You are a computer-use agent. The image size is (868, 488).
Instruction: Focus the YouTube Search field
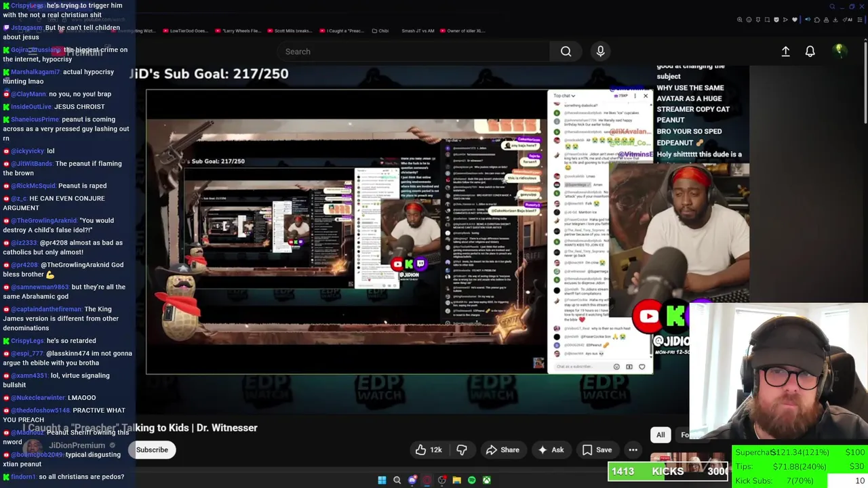(414, 52)
